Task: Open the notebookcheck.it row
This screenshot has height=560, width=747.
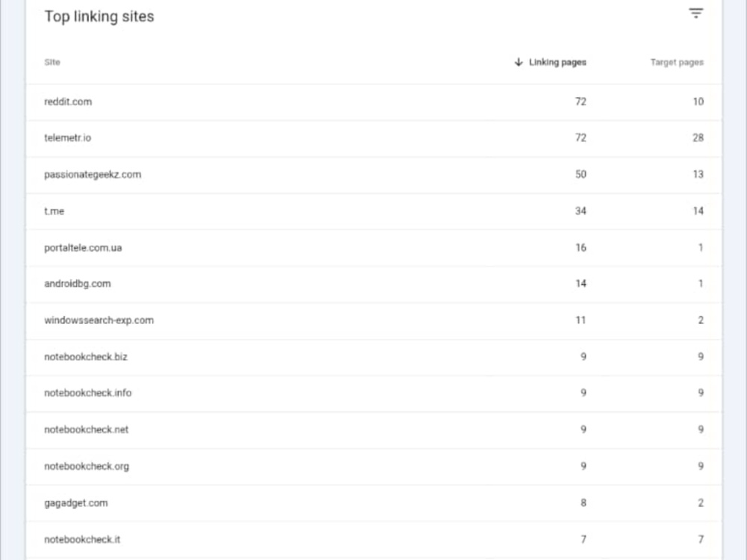Action: pos(374,540)
